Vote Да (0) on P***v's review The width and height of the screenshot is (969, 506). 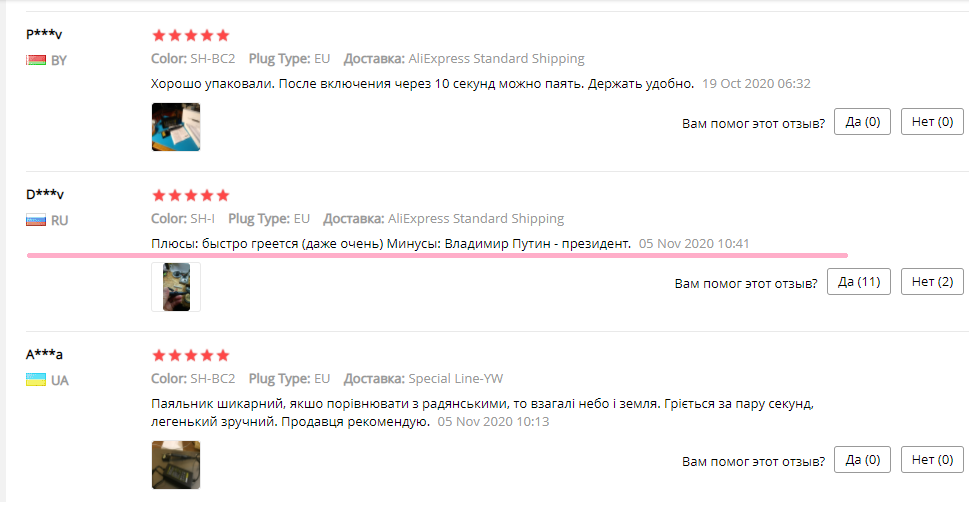(x=861, y=122)
